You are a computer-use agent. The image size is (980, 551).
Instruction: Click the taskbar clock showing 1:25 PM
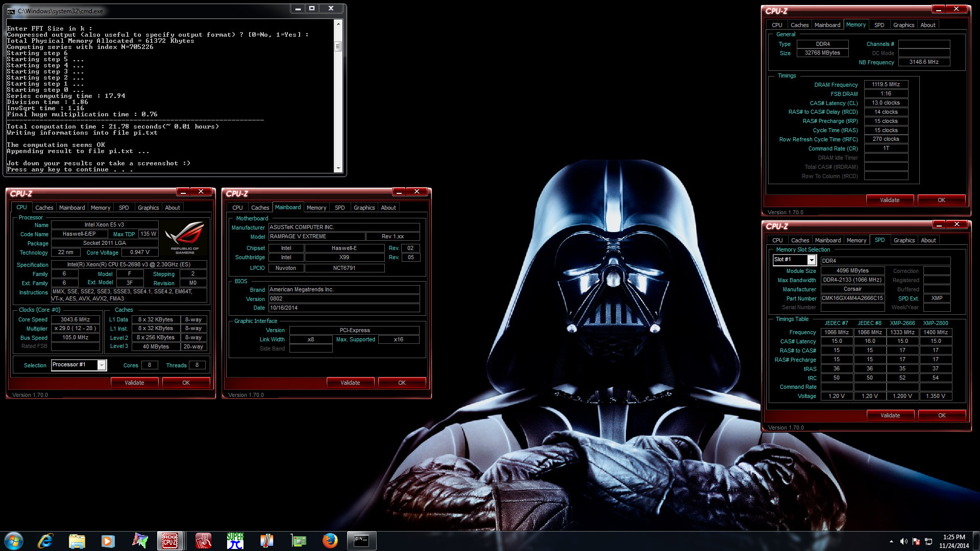pos(954,541)
